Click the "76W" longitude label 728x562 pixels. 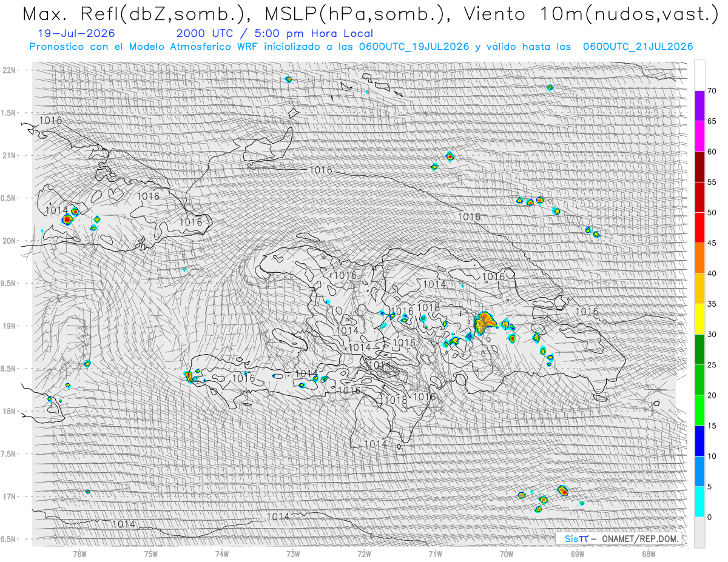(80, 554)
